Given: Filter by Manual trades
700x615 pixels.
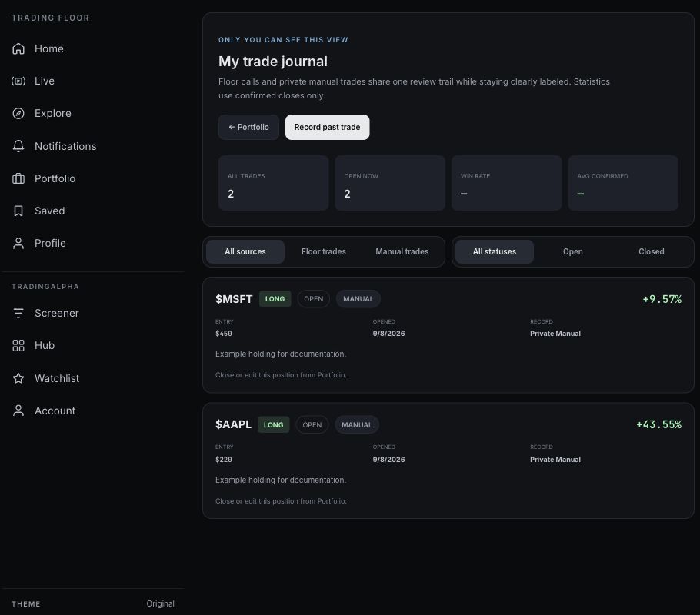Looking at the screenshot, I should point(402,251).
